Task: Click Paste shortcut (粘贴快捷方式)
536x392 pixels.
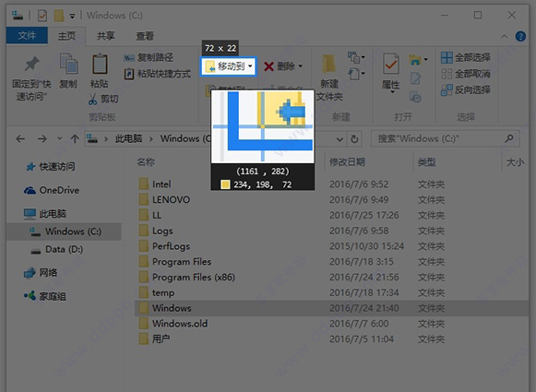Action: tap(157, 74)
